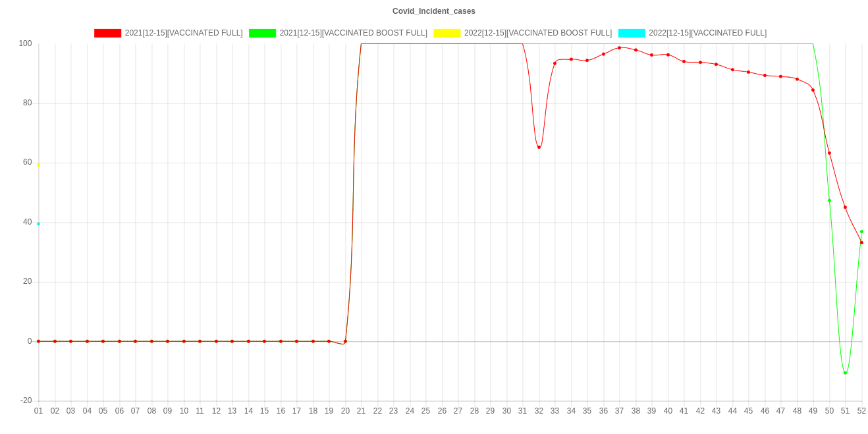The width and height of the screenshot is (868, 434).
Task: Toggle the 2022[12-15]|VACCINATED BOOST FULL legend text
Action: point(537,33)
